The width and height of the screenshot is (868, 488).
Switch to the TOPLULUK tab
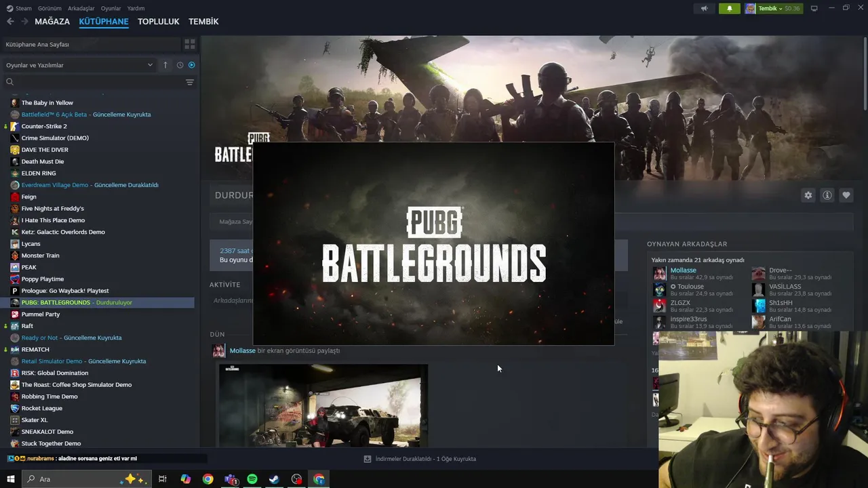tap(158, 22)
